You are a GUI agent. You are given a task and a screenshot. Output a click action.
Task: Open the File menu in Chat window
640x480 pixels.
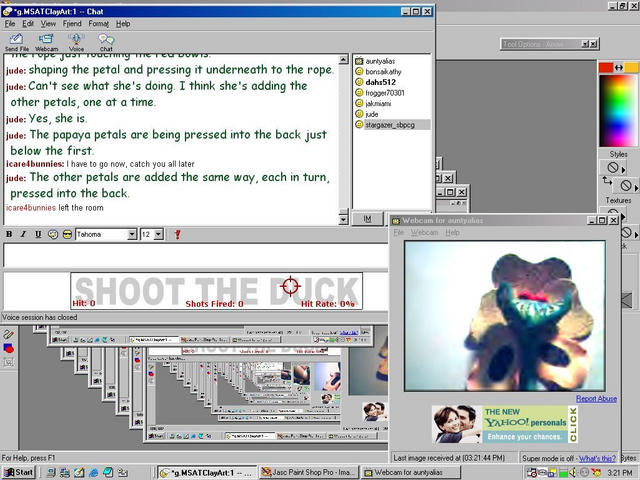(x=10, y=24)
